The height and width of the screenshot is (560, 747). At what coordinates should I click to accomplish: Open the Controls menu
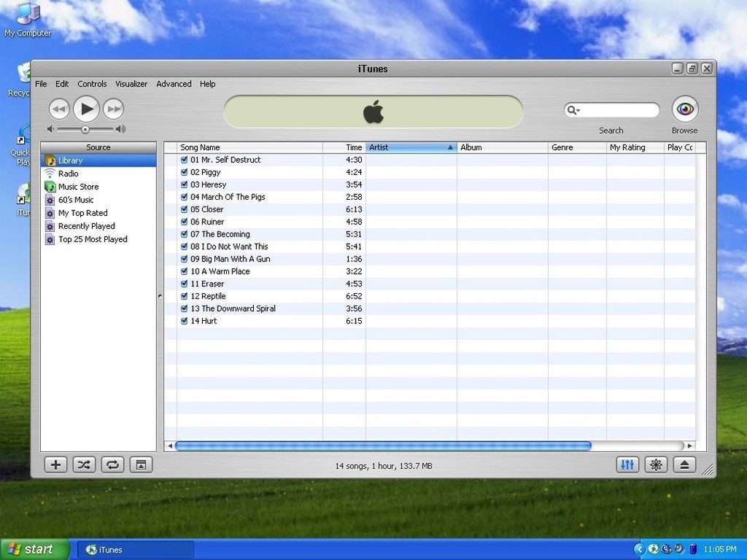coord(92,84)
